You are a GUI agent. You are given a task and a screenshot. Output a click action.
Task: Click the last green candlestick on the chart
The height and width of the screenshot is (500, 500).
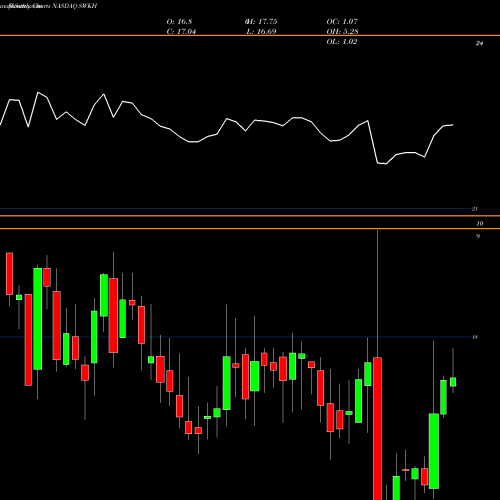click(453, 382)
